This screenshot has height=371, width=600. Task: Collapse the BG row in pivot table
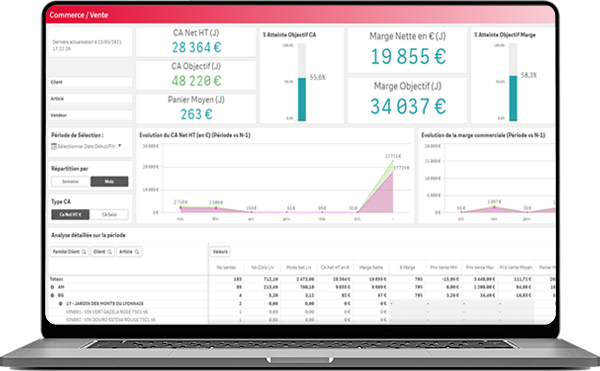tap(52, 295)
